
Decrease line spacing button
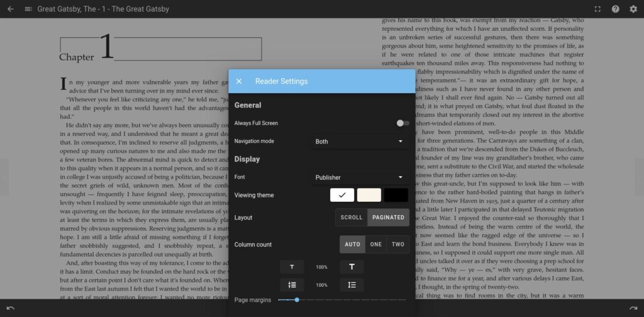(x=292, y=285)
